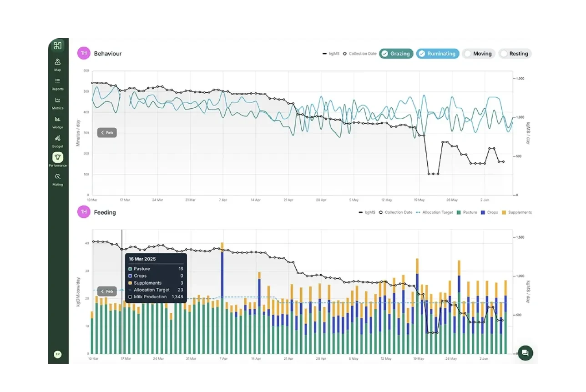Disable the Grazing behaviour toggle
586x392 pixels.
coord(396,53)
